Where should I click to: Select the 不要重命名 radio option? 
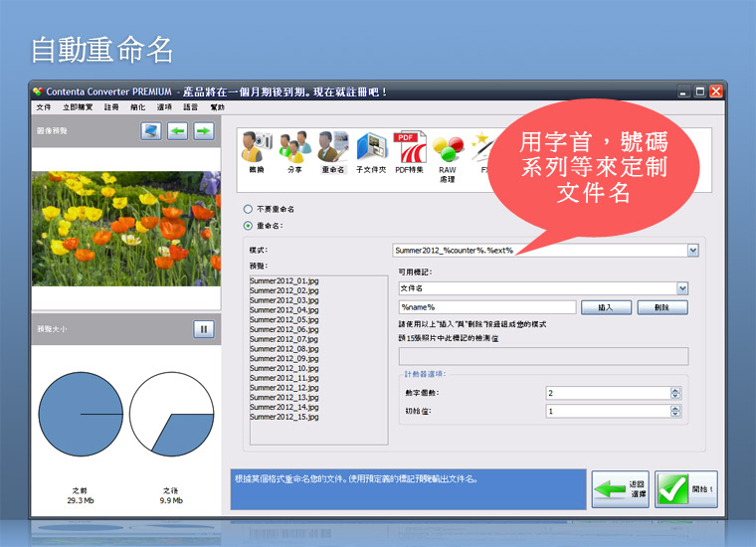pyautogui.click(x=248, y=209)
